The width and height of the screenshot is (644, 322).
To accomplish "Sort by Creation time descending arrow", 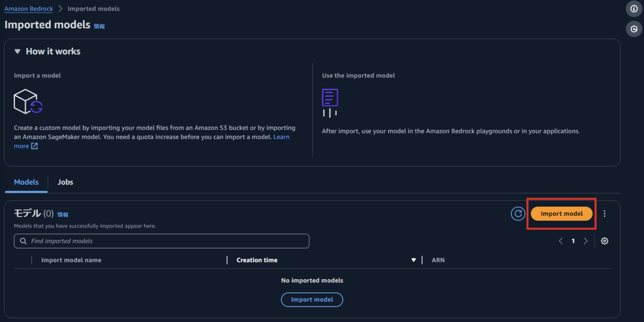I will (413, 260).
